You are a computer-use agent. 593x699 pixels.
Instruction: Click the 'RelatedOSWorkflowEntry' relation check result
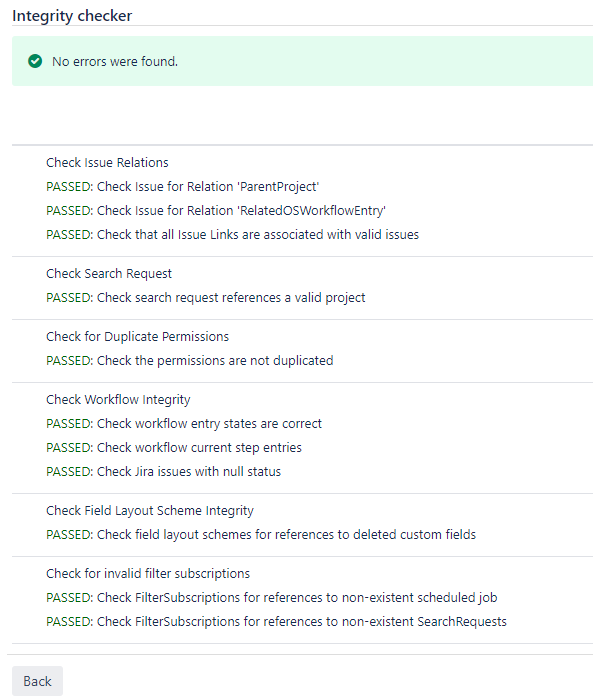point(216,210)
